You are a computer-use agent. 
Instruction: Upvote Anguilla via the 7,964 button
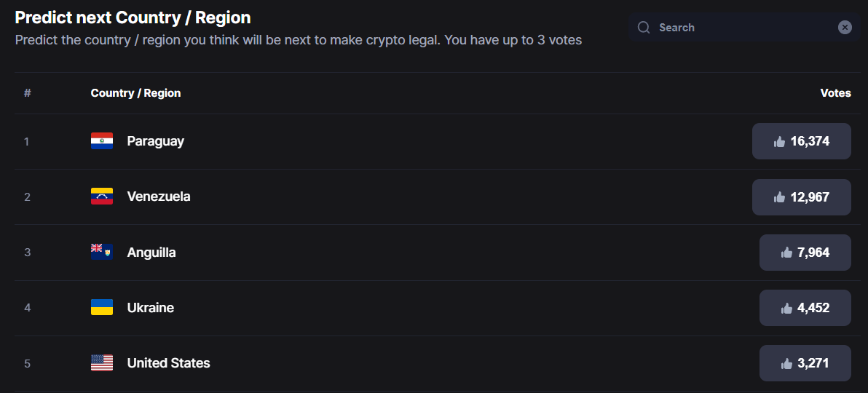tap(805, 253)
